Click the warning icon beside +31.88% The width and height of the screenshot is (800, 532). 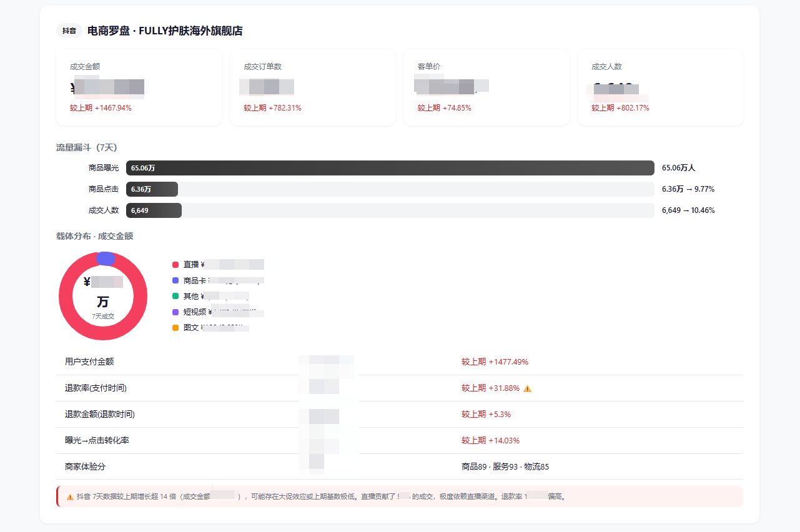click(527, 388)
